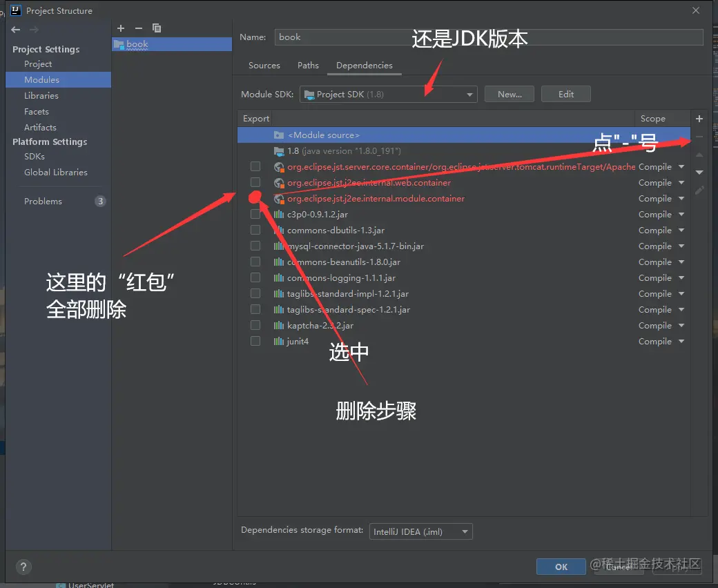This screenshot has height=588, width=718.
Task: Click the Export column header
Action: [256, 119]
